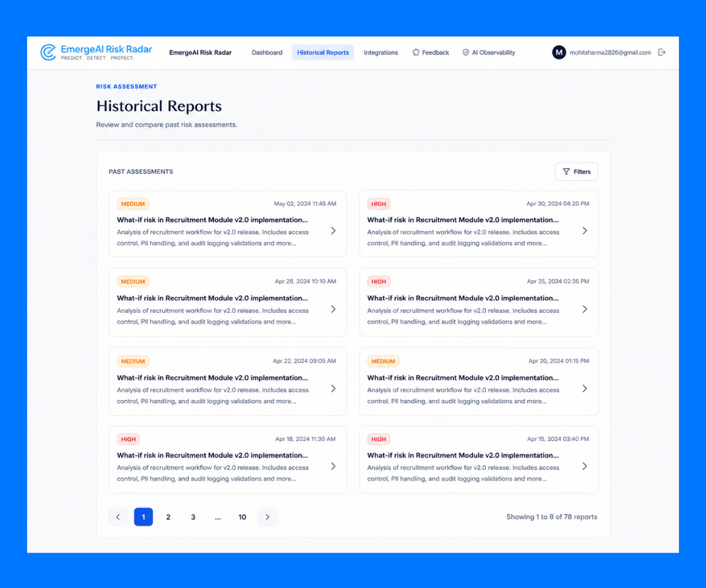Open the Apr 22, 2024 report chevron
Image resolution: width=706 pixels, height=588 pixels.
(334, 388)
